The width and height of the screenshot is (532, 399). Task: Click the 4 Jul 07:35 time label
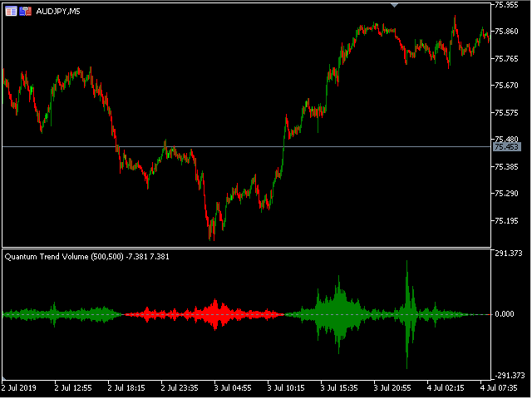499,388
